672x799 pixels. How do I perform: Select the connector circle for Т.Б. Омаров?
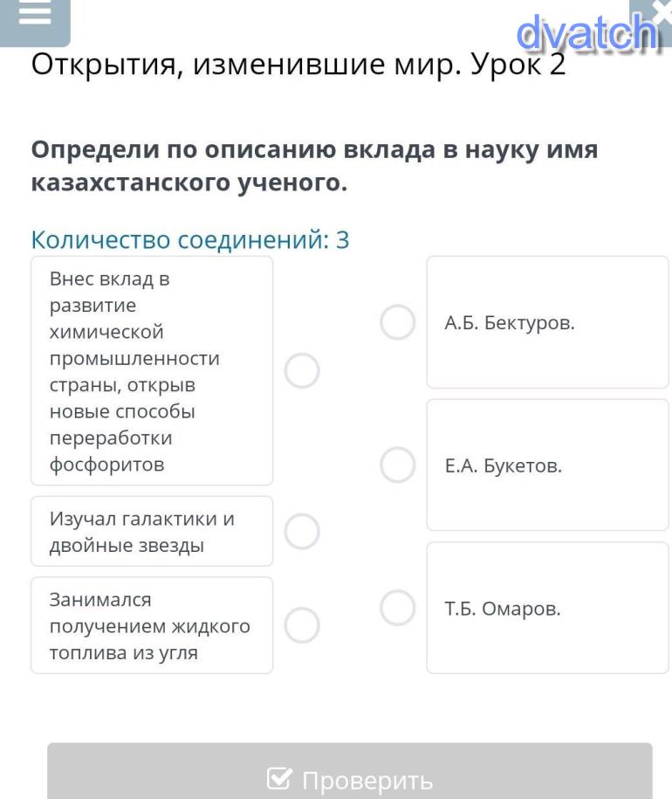[398, 607]
